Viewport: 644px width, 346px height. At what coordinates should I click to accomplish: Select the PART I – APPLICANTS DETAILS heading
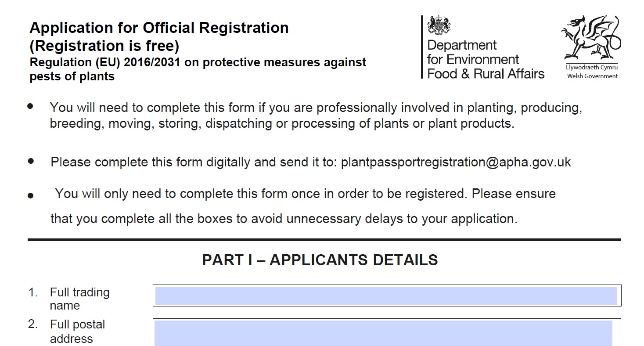[320, 260]
